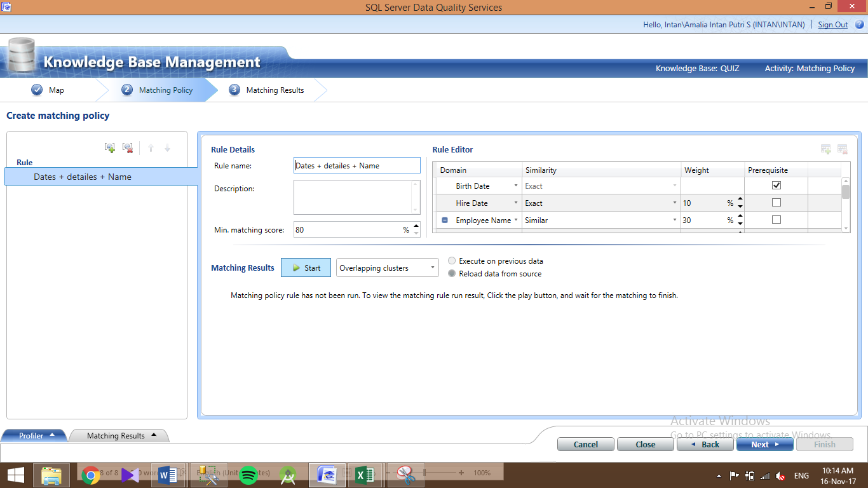Viewport: 868px width, 488px height.
Task: Open Windows Start menu
Action: click(16, 474)
